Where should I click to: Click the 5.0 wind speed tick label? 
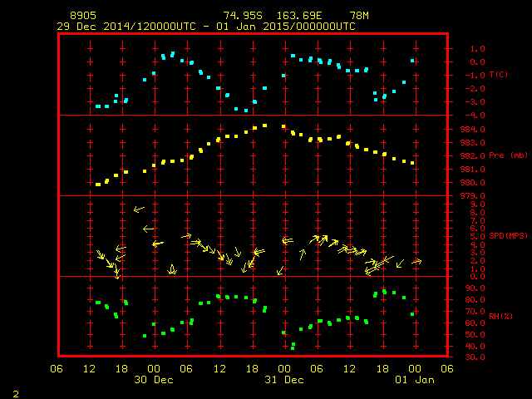tap(477, 236)
